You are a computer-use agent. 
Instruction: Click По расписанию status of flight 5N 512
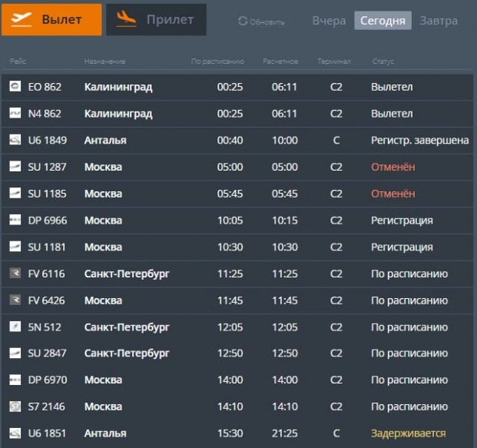(x=409, y=327)
